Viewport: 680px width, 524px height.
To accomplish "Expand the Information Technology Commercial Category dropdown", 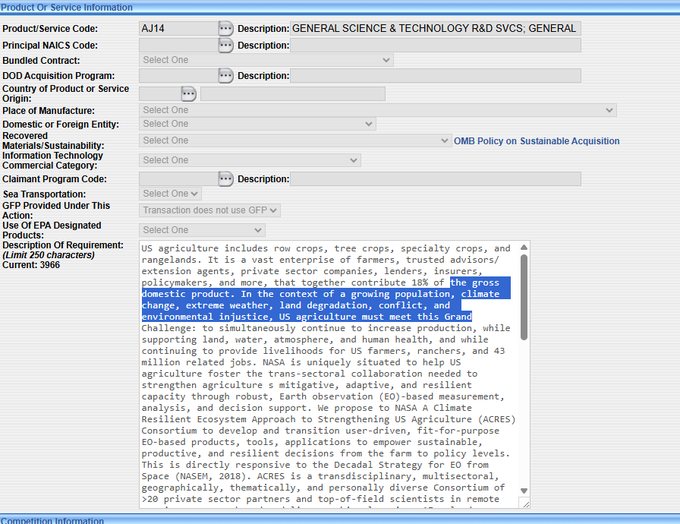I will (x=250, y=160).
